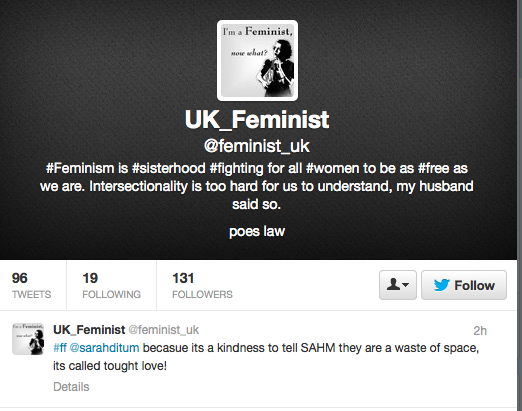Screen dimensions: 522x411
Task: Open the 131 Followers list
Action: tap(202, 285)
